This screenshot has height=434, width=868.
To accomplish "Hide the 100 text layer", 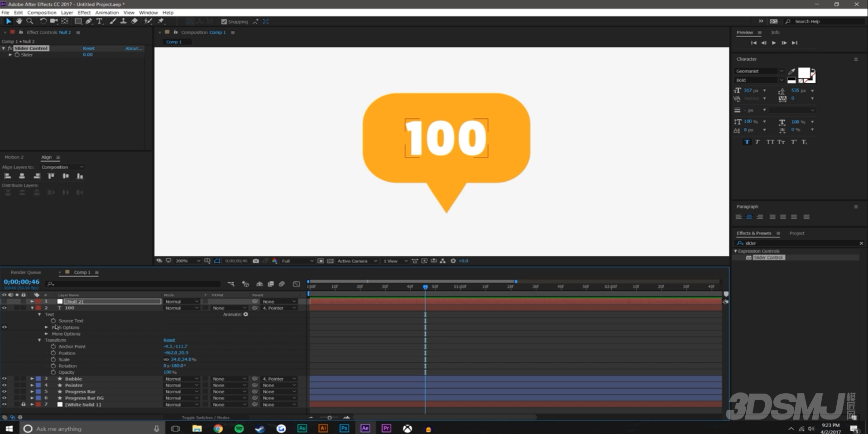I will pyautogui.click(x=5, y=308).
